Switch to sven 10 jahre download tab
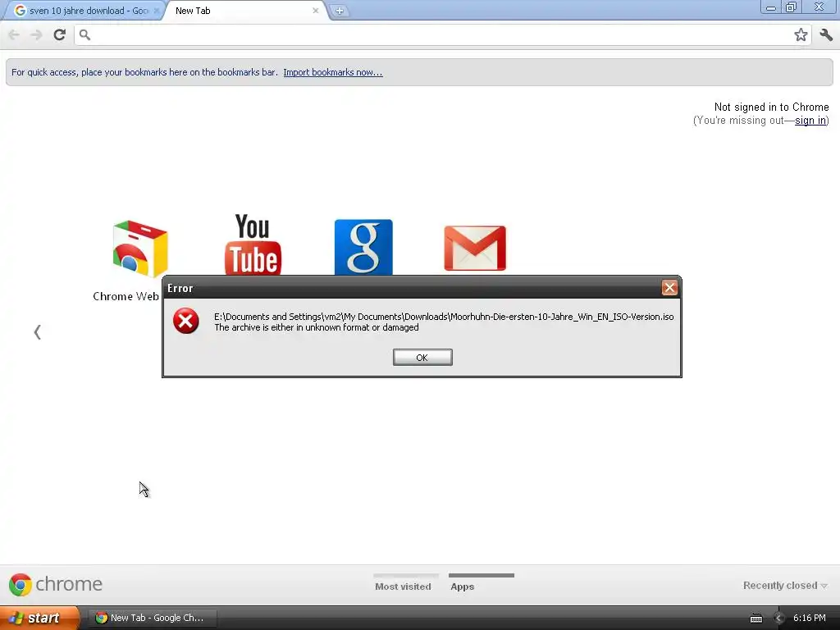 (83, 11)
